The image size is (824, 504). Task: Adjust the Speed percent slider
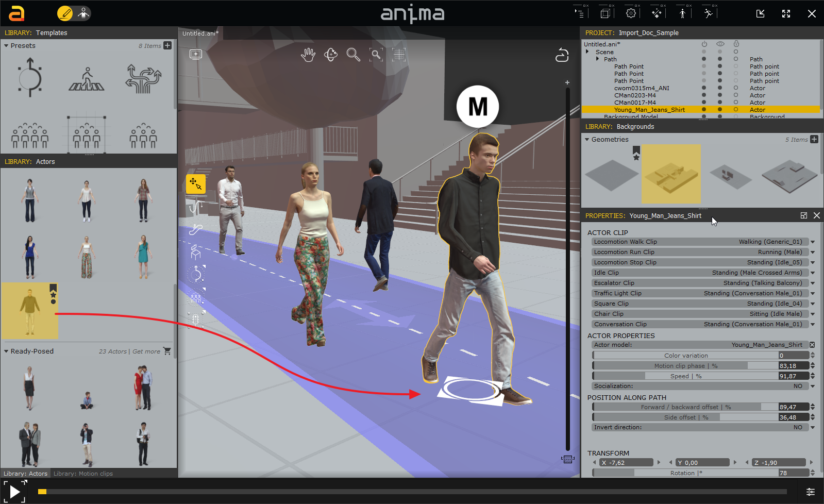pos(685,376)
